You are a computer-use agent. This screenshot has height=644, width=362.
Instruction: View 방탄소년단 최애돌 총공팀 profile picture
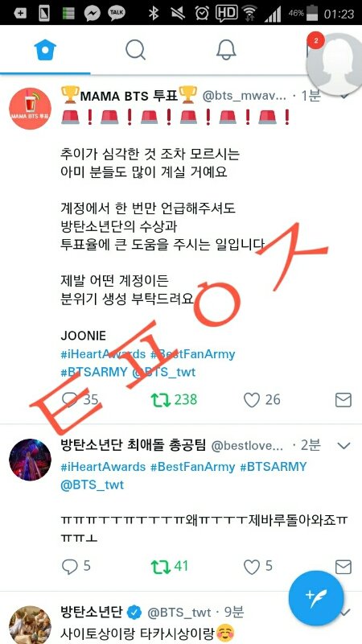[x=30, y=460]
